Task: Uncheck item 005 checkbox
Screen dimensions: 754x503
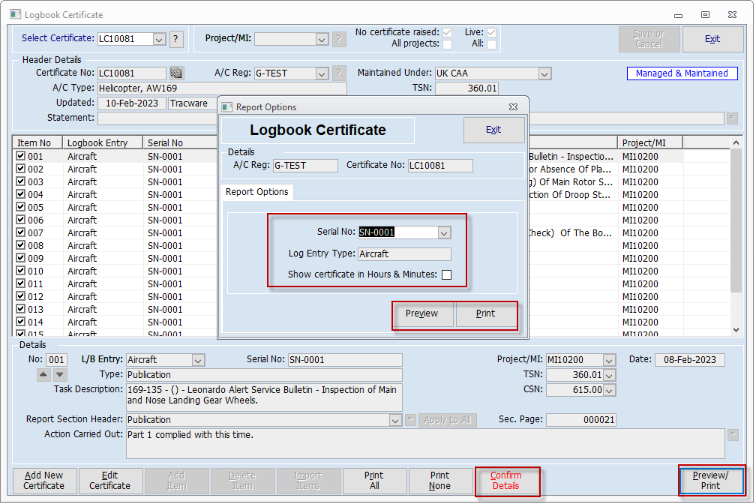Action: click(21, 207)
